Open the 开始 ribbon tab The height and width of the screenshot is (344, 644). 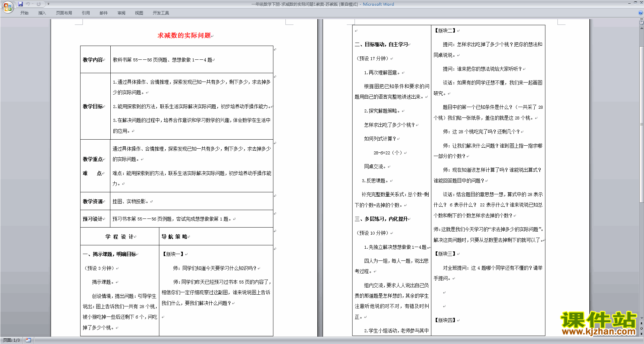pyautogui.click(x=24, y=13)
